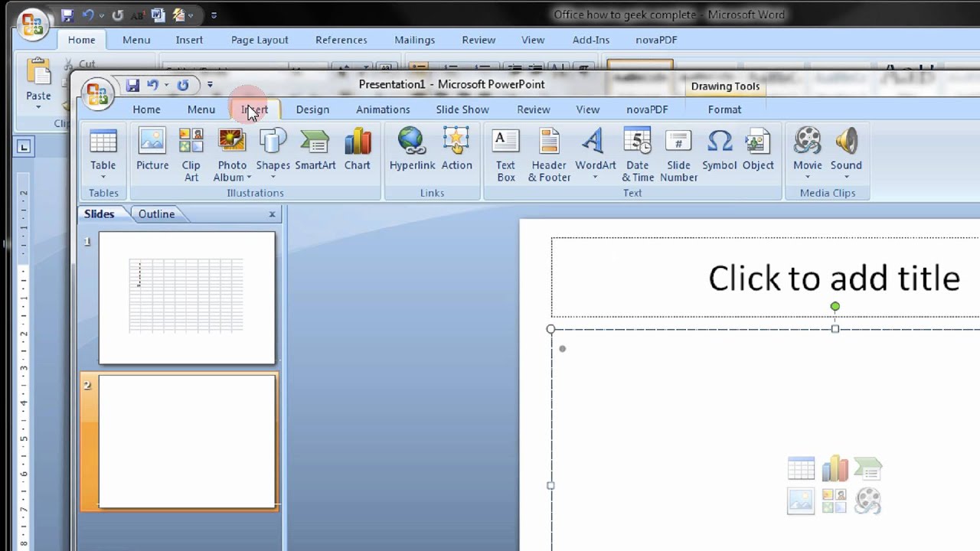Expand the Movie dropdown arrow
The image size is (980, 551).
(x=807, y=178)
